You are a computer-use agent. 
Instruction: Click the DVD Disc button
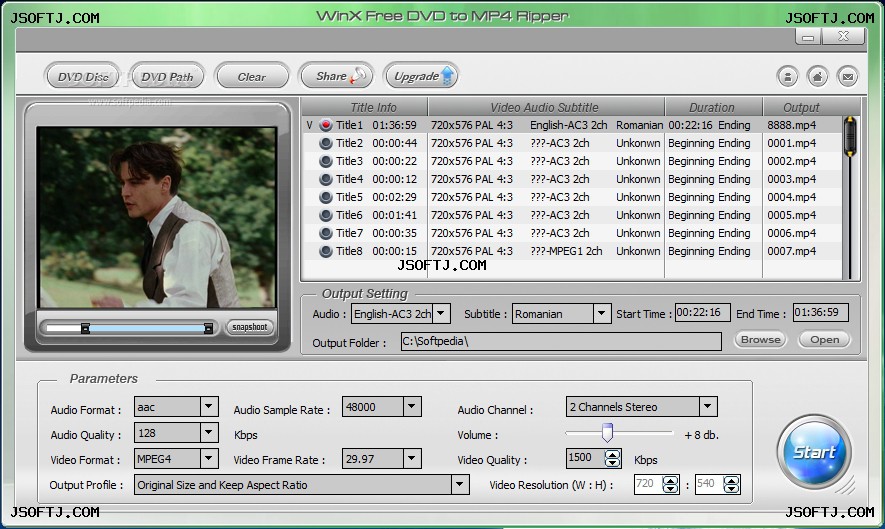pyautogui.click(x=82, y=76)
